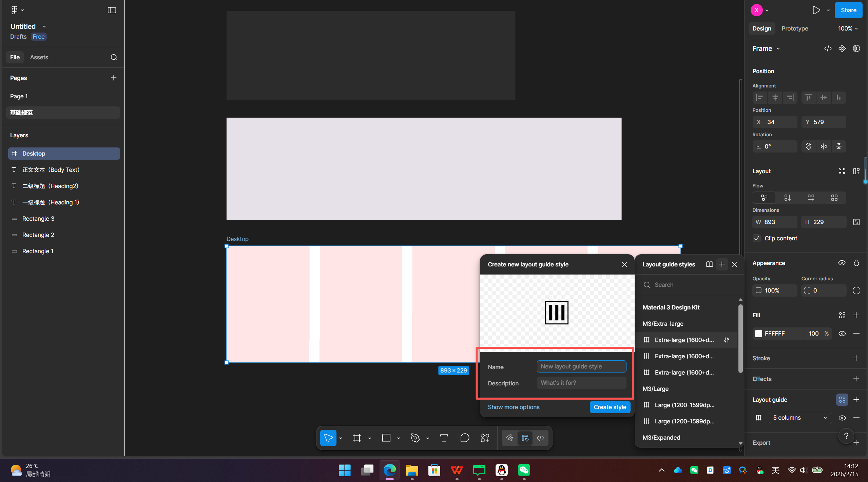Hide the 5 columns layout guide

[x=842, y=418]
